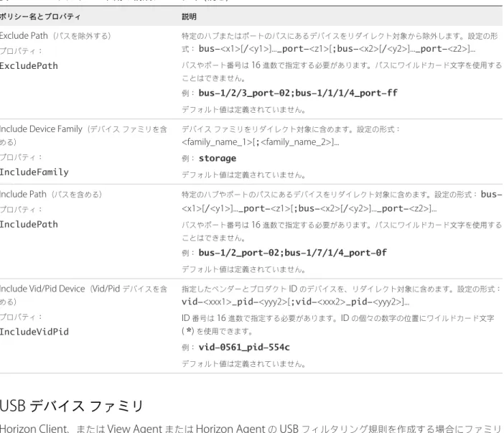This screenshot has width=504, height=433.
Task: Select the ポリシー名とプロパティ column header
Action: pos(40,17)
